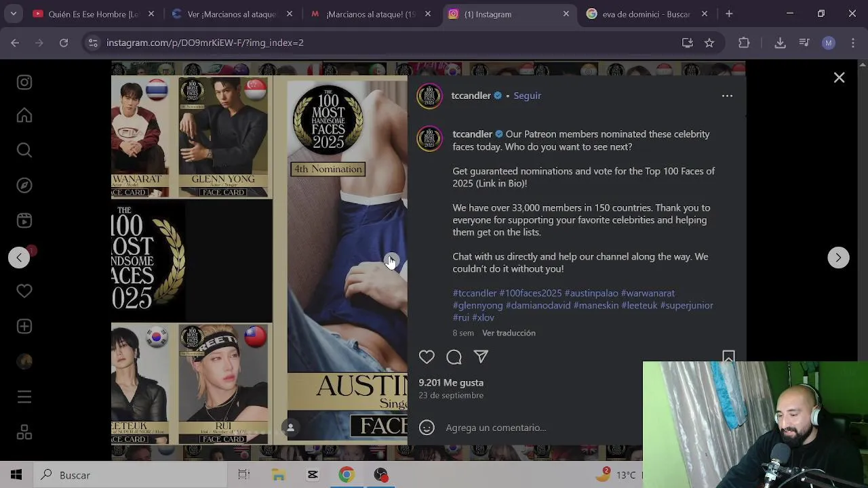868x488 pixels.
Task: Open comment bubble icon on post
Action: pos(454,357)
